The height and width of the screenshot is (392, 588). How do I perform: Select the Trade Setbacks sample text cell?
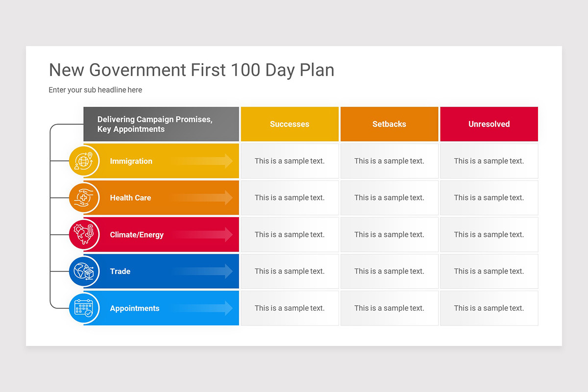coord(389,271)
